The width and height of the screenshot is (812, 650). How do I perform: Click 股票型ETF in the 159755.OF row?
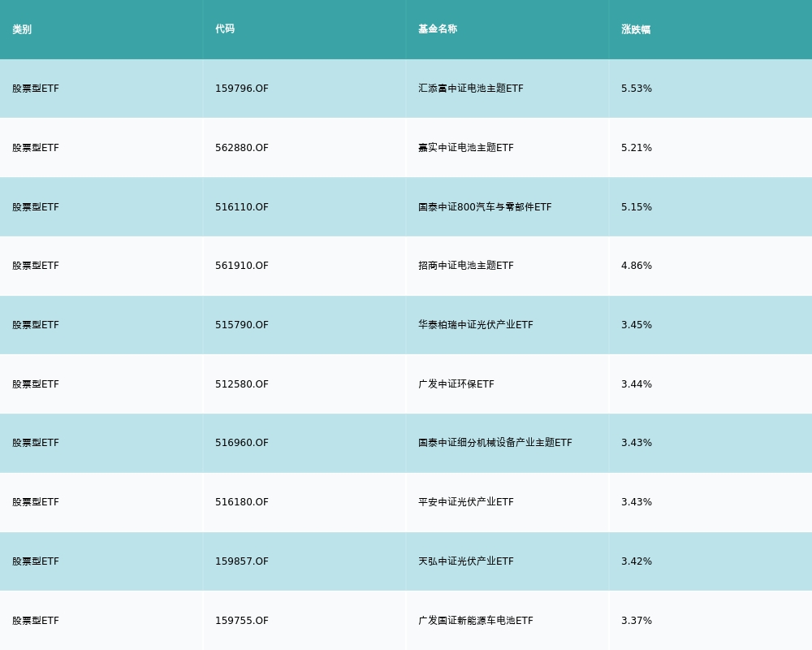[36, 621]
